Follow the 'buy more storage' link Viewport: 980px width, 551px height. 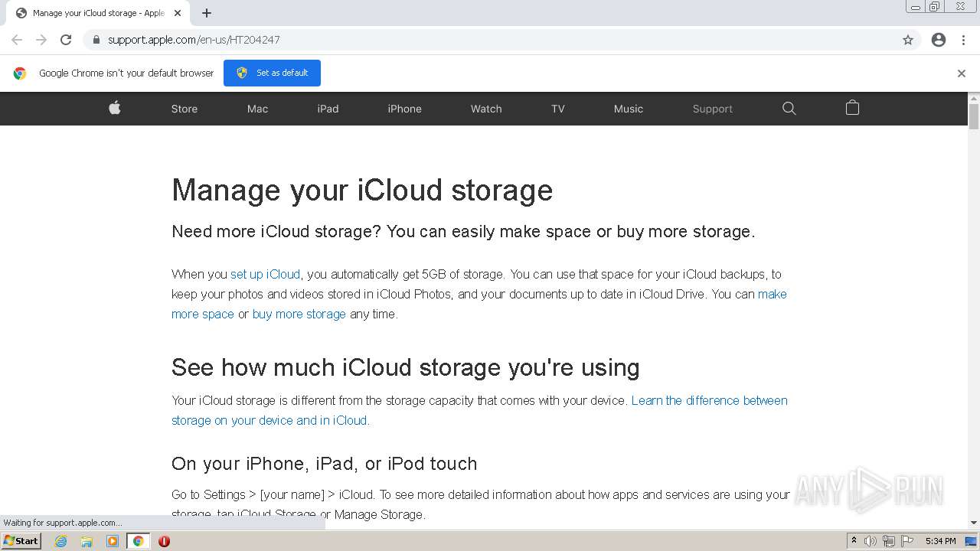pos(299,314)
